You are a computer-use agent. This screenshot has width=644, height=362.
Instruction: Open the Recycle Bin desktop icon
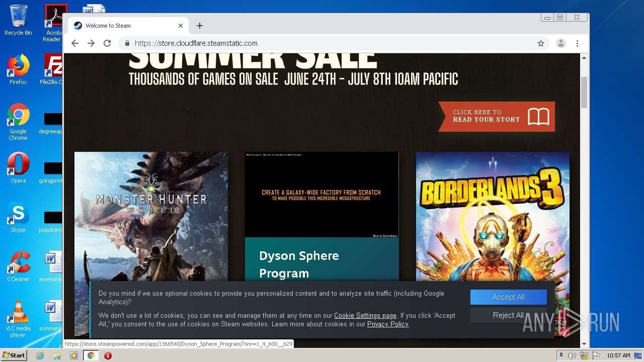click(x=18, y=20)
